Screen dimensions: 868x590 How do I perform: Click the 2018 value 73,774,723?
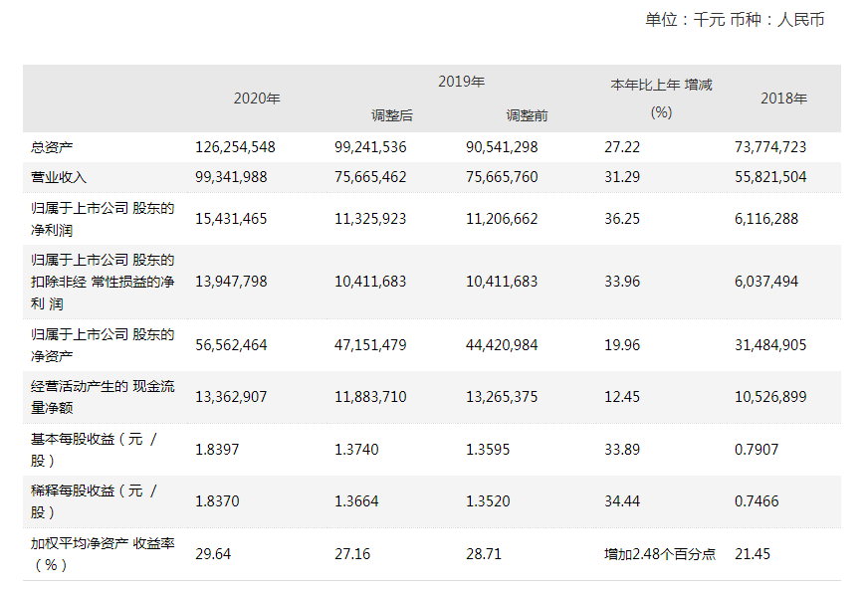(769, 146)
